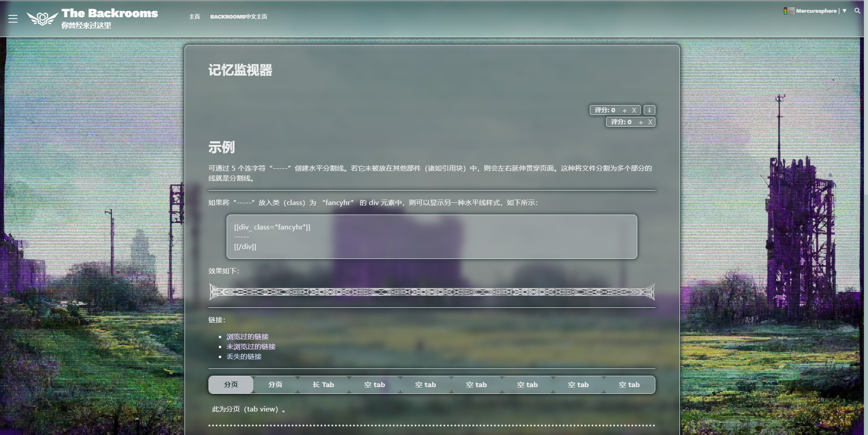Open the rating info 'i' button
Viewport: 868px width, 435px height.
pyautogui.click(x=649, y=110)
